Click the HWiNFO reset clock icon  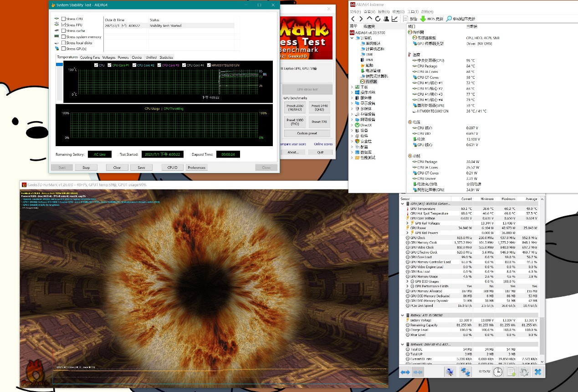pos(498,372)
